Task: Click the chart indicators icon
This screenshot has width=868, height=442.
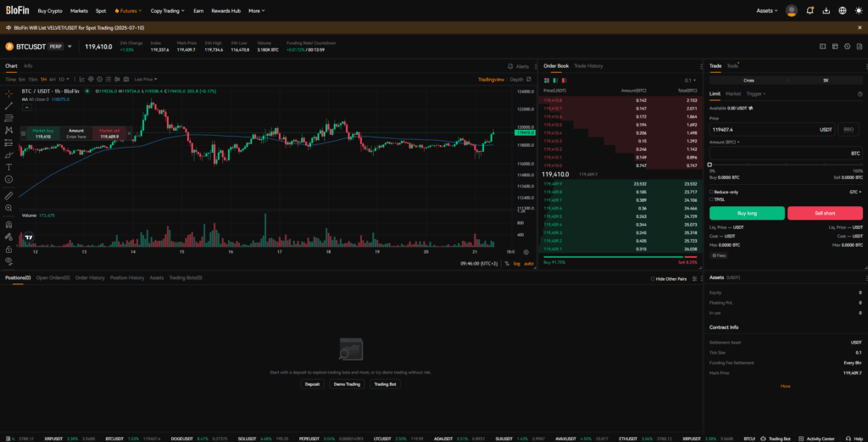Action: [82, 79]
